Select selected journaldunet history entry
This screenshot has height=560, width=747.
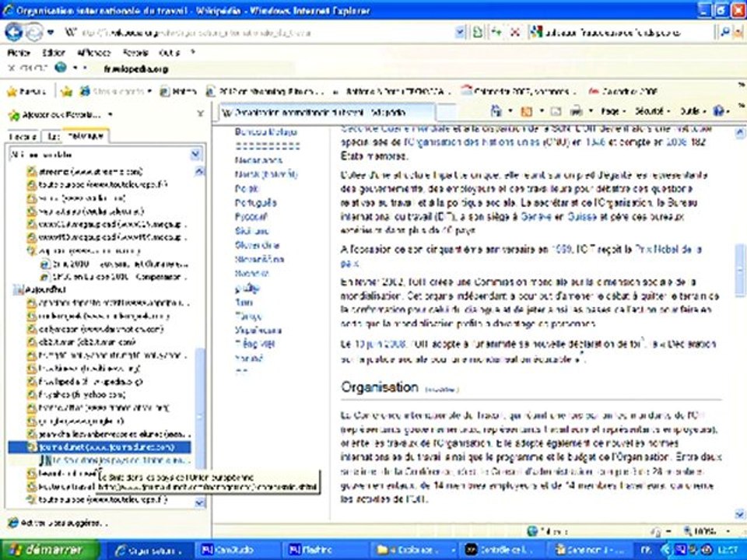[100, 447]
